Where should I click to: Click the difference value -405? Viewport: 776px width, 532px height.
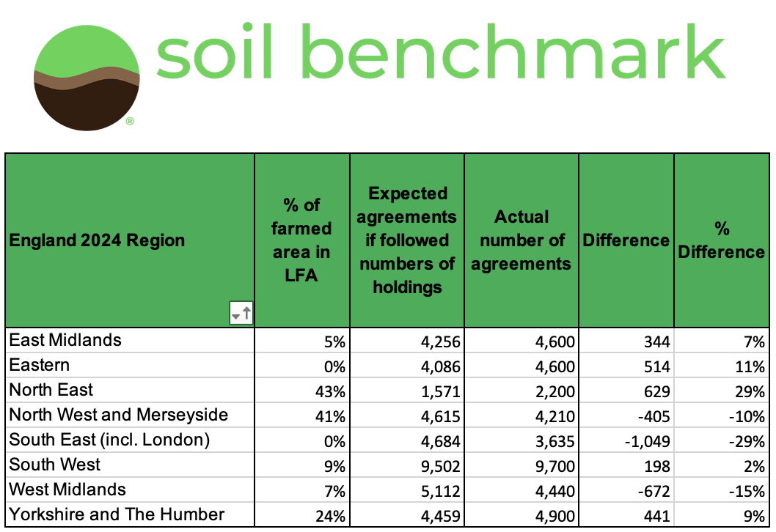tap(626, 415)
